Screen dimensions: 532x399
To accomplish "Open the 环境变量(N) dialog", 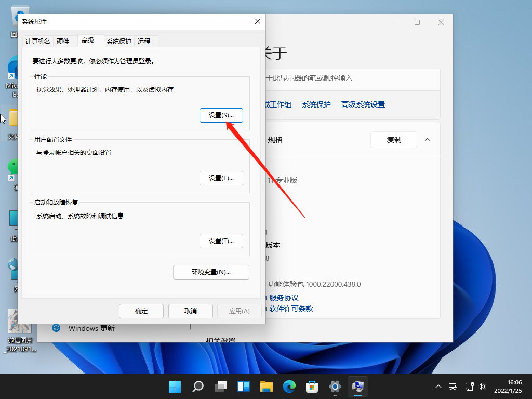I will pos(211,272).
